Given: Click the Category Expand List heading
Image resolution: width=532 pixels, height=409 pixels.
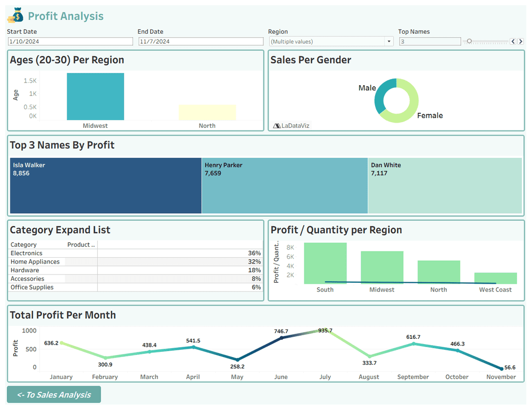Looking at the screenshot, I should pyautogui.click(x=60, y=230).
